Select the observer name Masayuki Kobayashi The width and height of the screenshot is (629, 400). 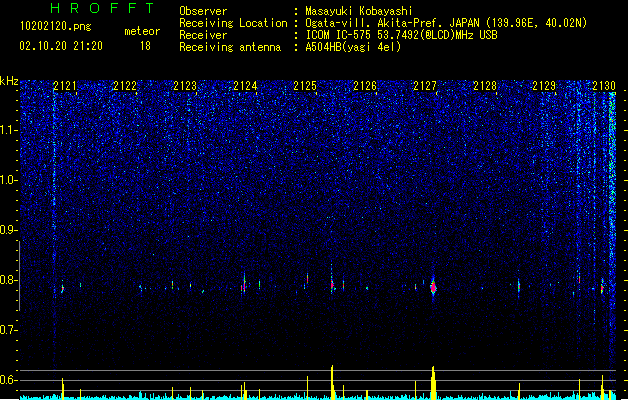(359, 11)
